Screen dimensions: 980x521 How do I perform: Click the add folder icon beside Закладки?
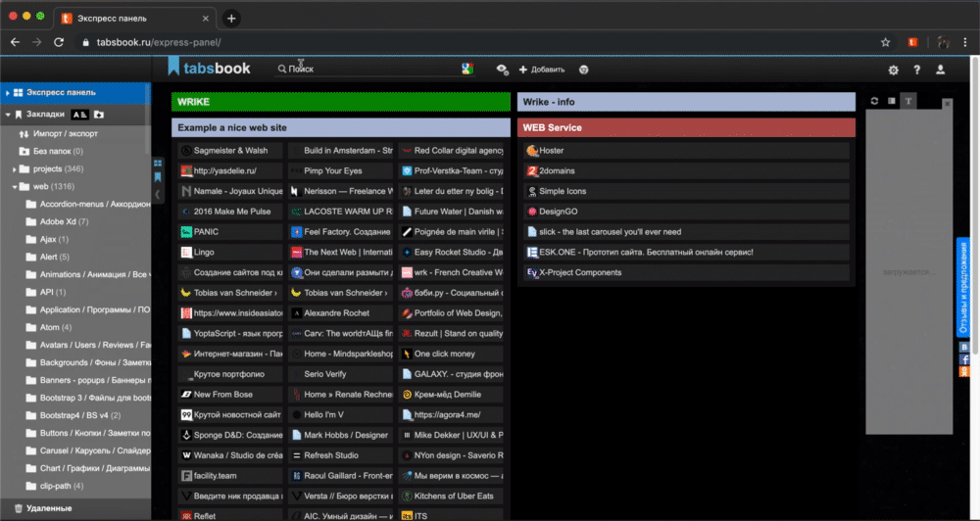99,115
